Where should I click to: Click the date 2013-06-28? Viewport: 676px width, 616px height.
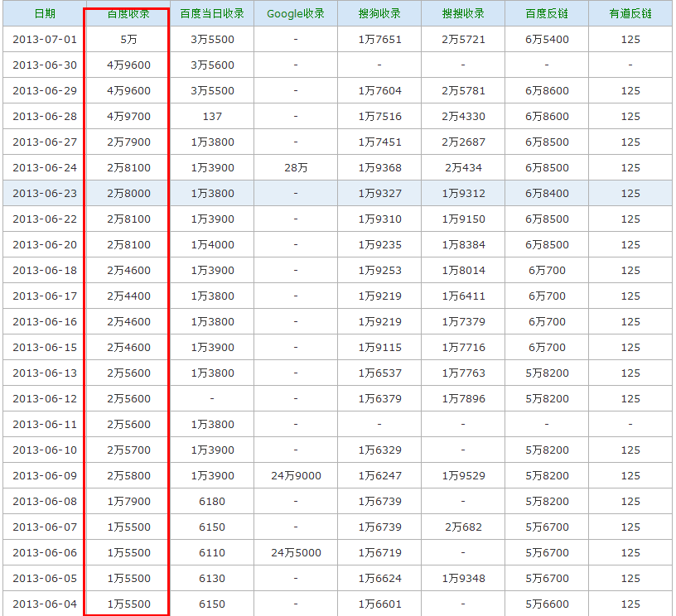45,116
